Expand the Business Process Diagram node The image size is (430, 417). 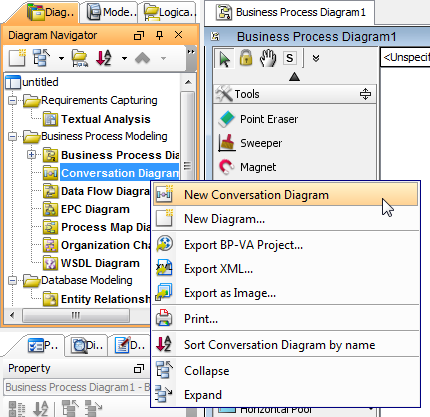pos(32,155)
